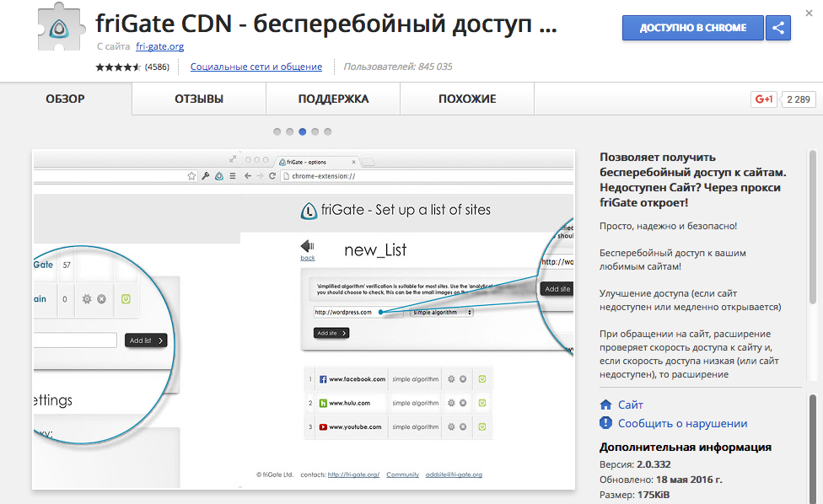The image size is (823, 504).
Task: Switch to the ПОДДЕРЖКА tab
Action: (x=333, y=99)
